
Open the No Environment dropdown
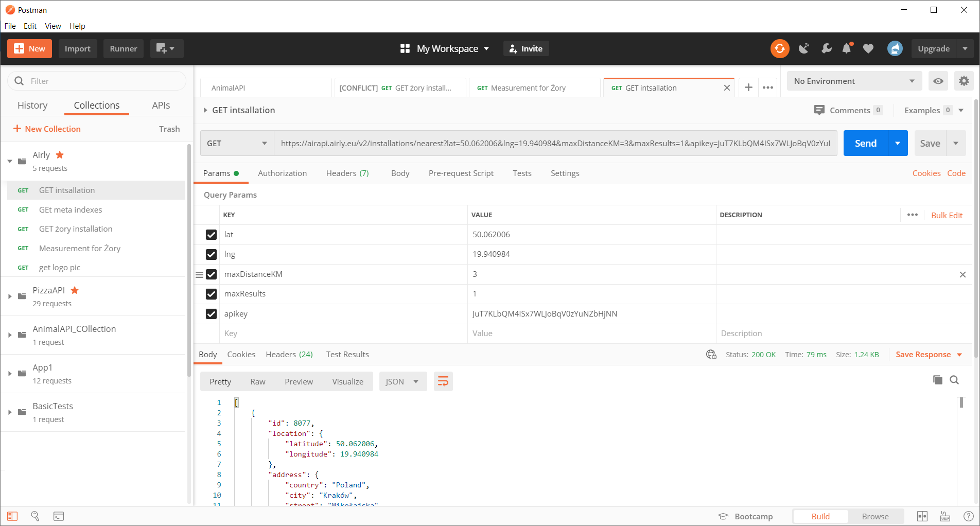pos(854,81)
